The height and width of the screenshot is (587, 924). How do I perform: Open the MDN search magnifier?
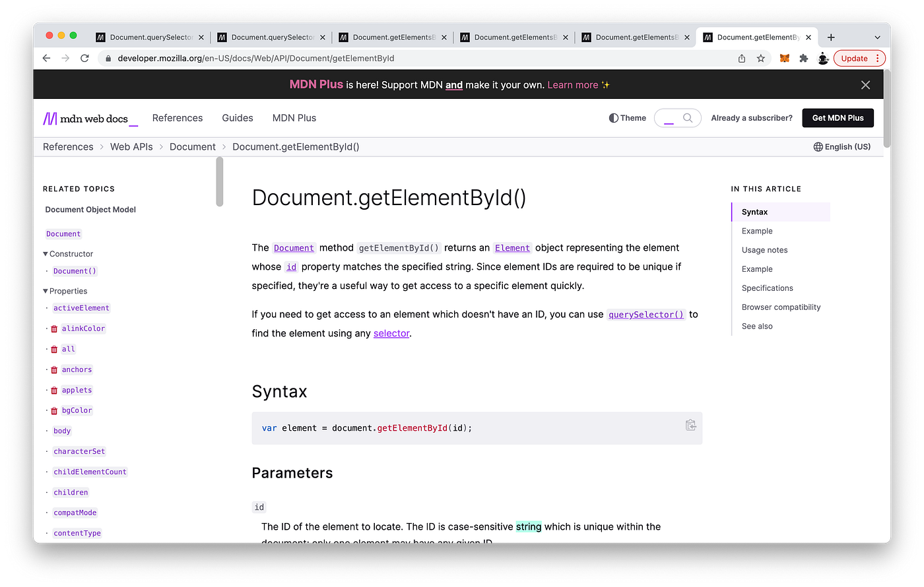[x=688, y=117]
